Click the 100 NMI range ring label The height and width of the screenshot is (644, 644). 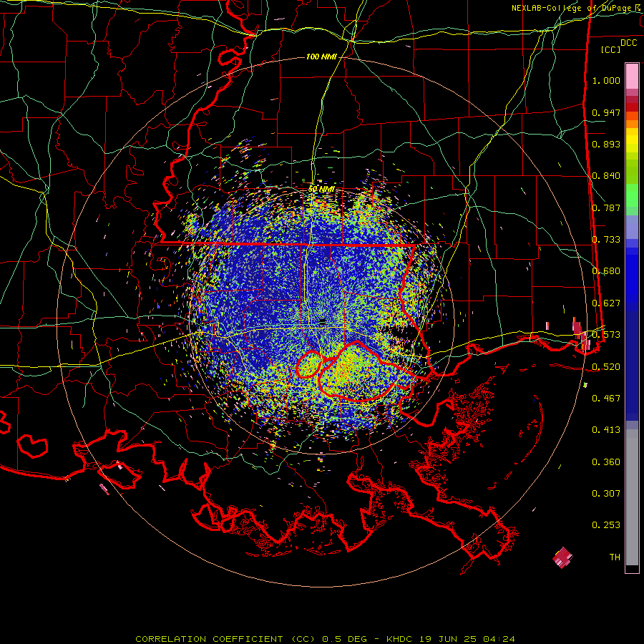(x=321, y=57)
